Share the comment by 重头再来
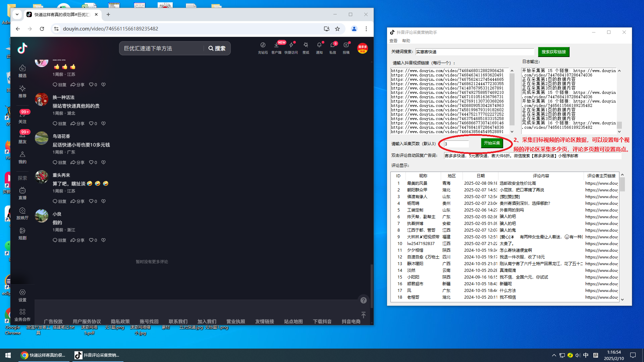The width and height of the screenshot is (644, 362). pyautogui.click(x=77, y=201)
